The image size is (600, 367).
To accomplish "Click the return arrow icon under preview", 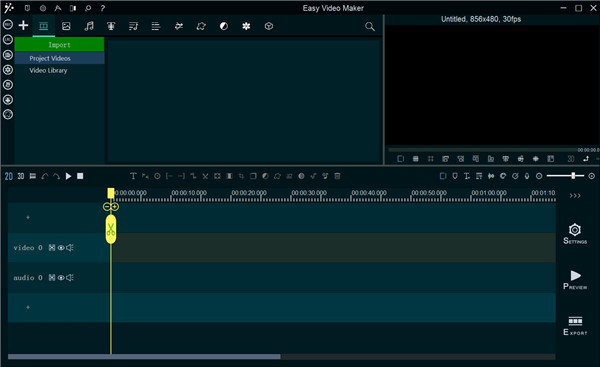I will coord(586,158).
